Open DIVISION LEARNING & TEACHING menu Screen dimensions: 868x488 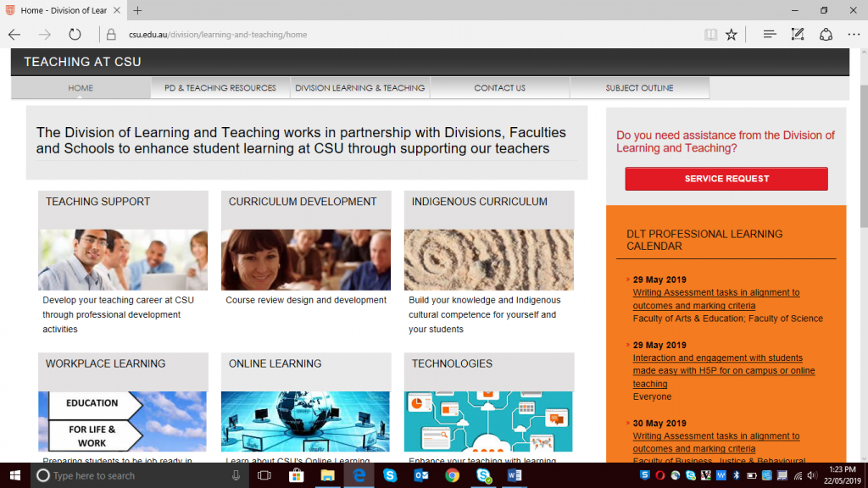click(359, 88)
